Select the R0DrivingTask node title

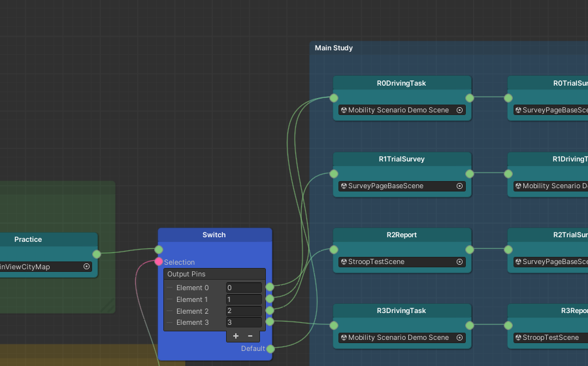tap(401, 83)
